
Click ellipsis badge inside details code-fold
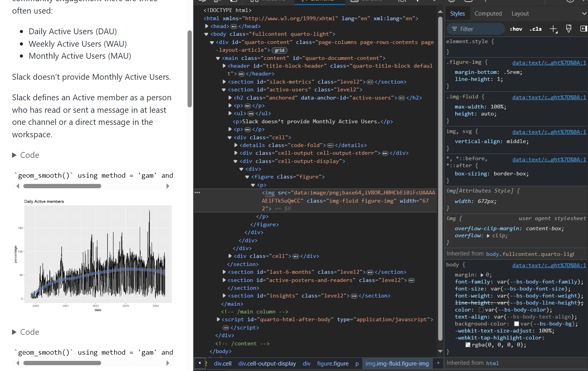click(x=330, y=145)
